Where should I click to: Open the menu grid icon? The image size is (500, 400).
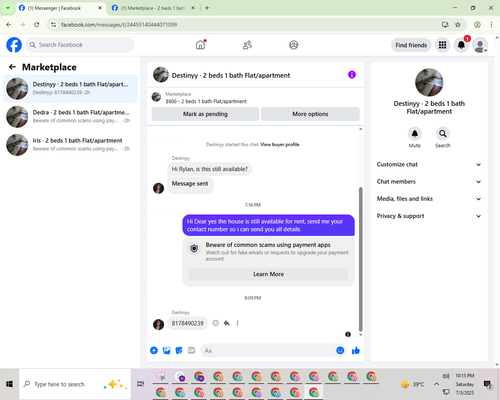442,45
